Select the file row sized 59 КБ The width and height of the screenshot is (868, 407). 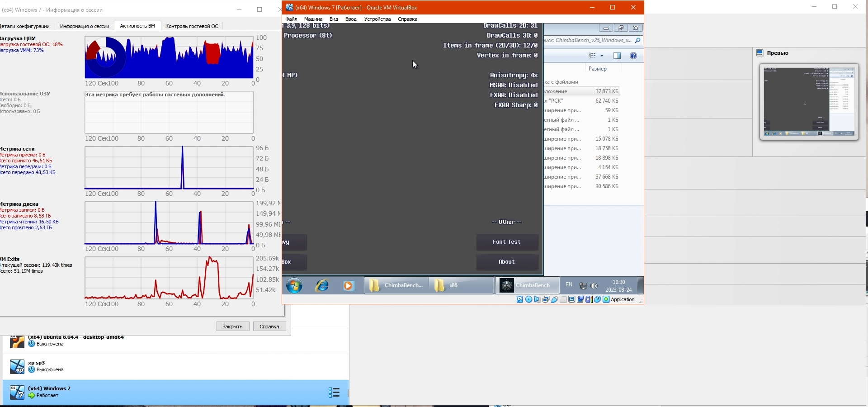tap(581, 110)
